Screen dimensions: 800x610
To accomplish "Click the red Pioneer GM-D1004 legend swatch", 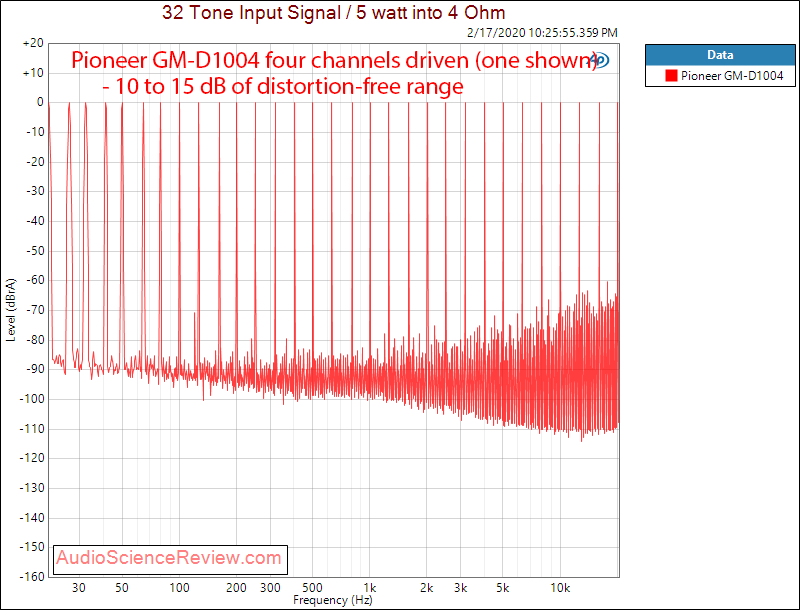I will point(671,76).
